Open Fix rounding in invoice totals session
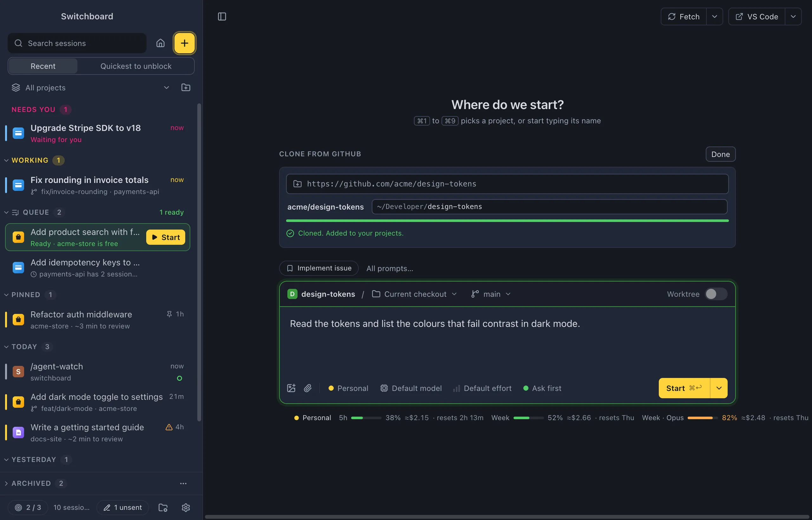812x520 pixels. tap(98, 185)
